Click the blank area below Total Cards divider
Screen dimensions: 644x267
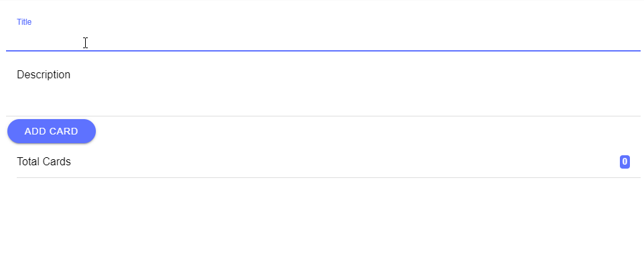[x=323, y=223]
